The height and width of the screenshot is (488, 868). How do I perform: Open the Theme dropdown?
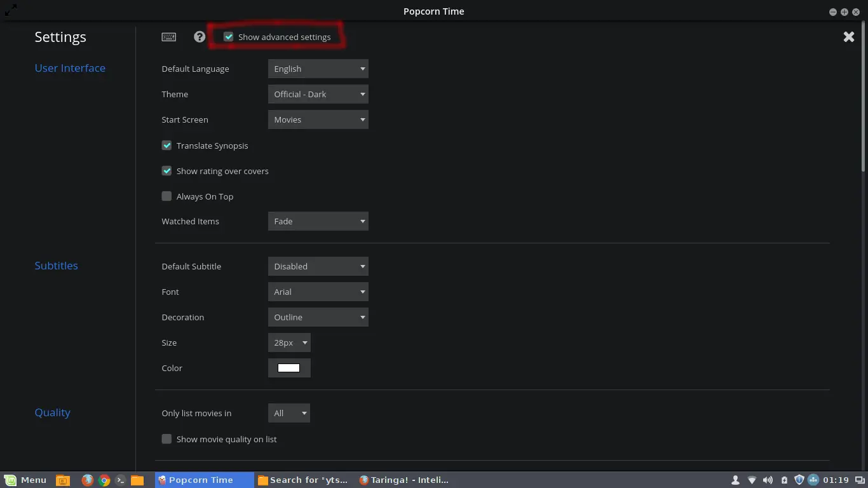(318, 94)
